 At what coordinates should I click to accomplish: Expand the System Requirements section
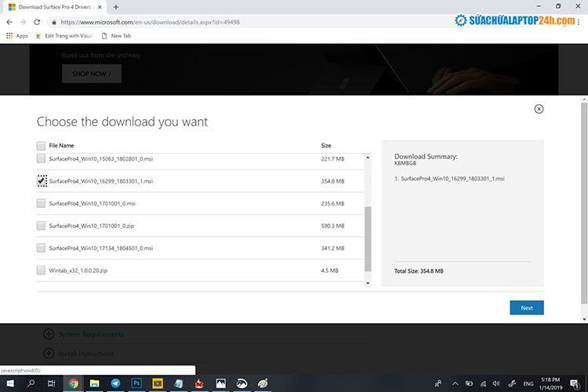tap(83, 334)
